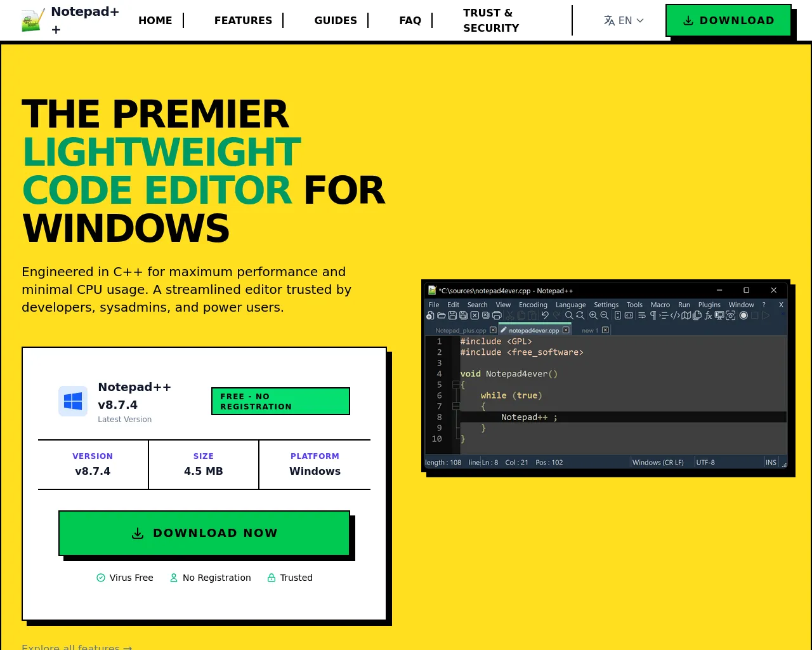Click the monitor-shaped icon in Notepad++ toolbar
Screen dimensions: 812x650
click(x=719, y=315)
